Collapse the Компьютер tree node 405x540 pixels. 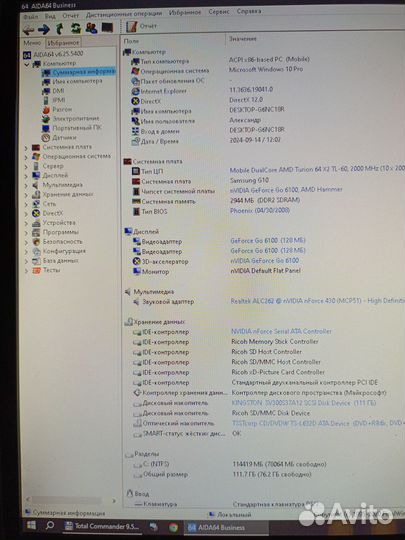pos(27,64)
